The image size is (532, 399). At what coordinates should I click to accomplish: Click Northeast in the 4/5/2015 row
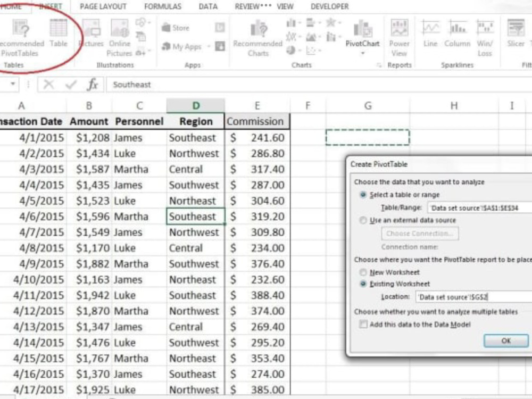(x=195, y=201)
